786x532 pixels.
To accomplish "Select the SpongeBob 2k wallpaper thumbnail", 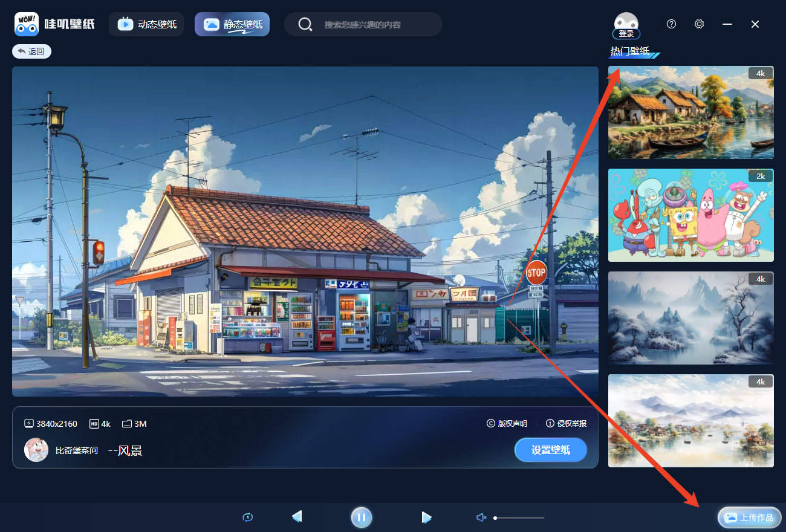I will click(690, 215).
